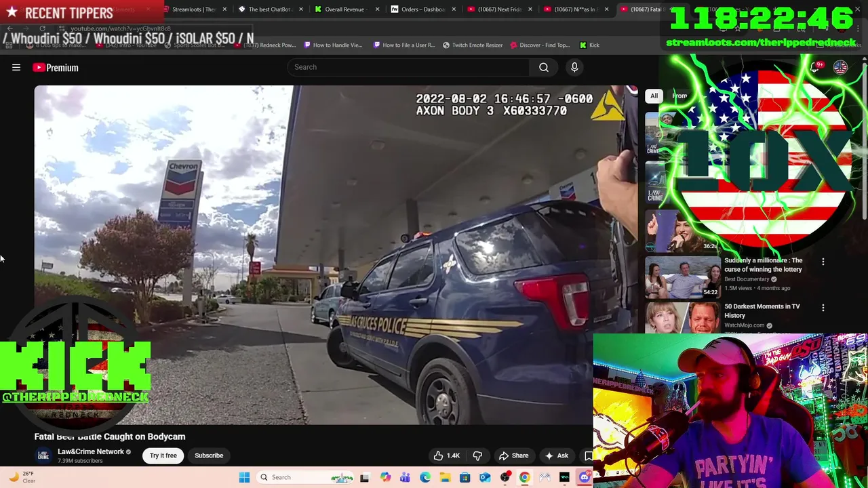This screenshot has width=868, height=488.
Task: Switch to OBS Studio in the taskbar
Action: pos(505,477)
